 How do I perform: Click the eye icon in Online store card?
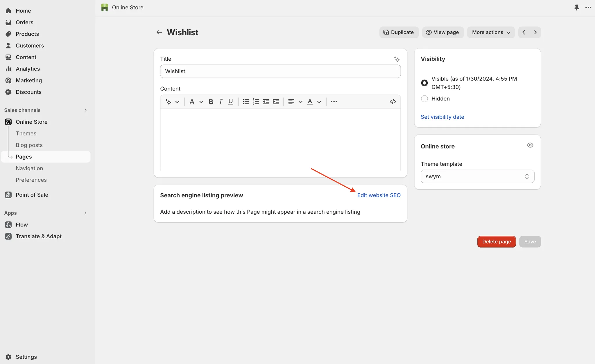(530, 145)
